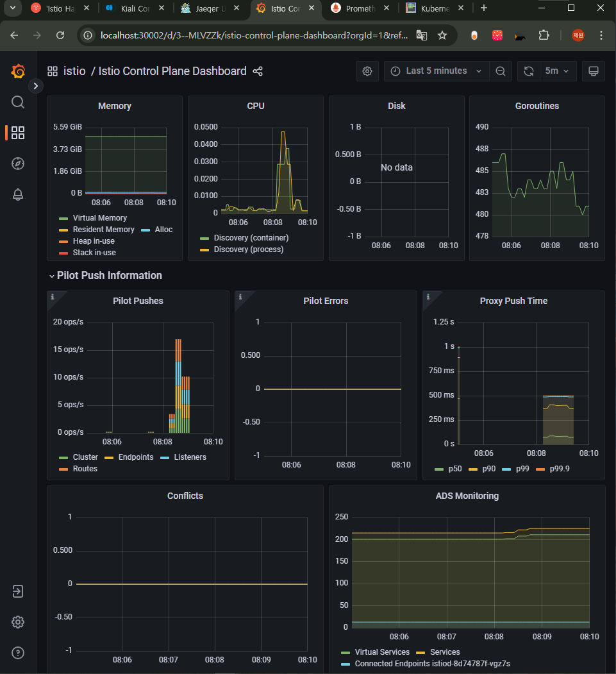Toggle Discovery (container) series in CPU legend
616x674 pixels.
pos(251,238)
